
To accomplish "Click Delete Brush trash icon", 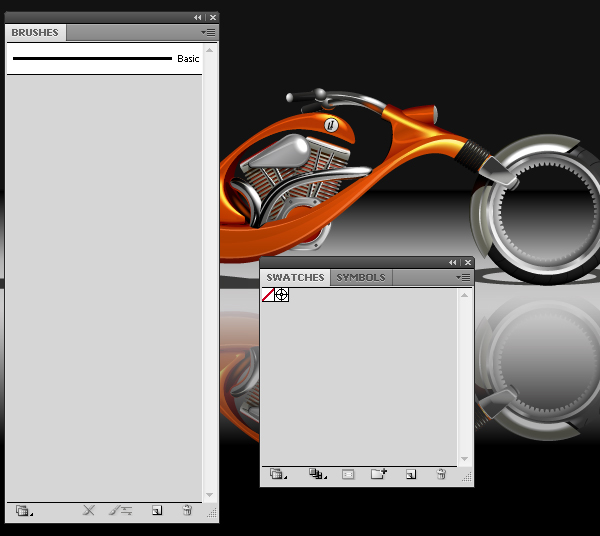I will pos(187,511).
